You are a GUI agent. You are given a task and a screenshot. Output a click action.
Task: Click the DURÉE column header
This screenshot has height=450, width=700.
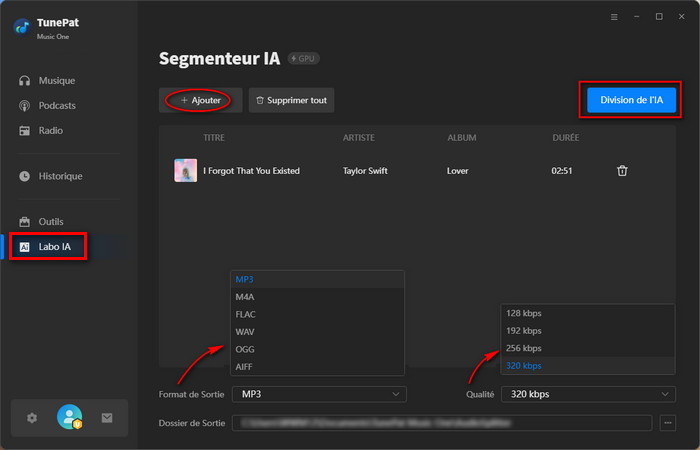(x=566, y=138)
